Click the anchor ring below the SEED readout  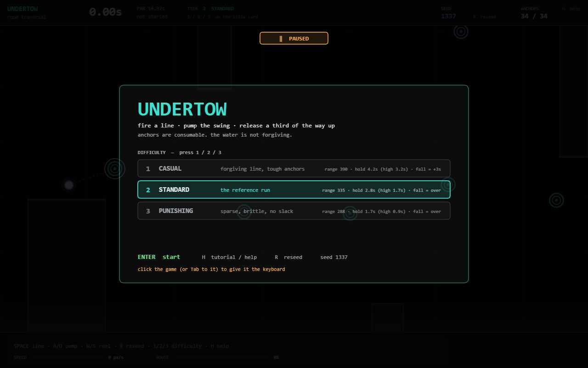pyautogui.click(x=461, y=31)
